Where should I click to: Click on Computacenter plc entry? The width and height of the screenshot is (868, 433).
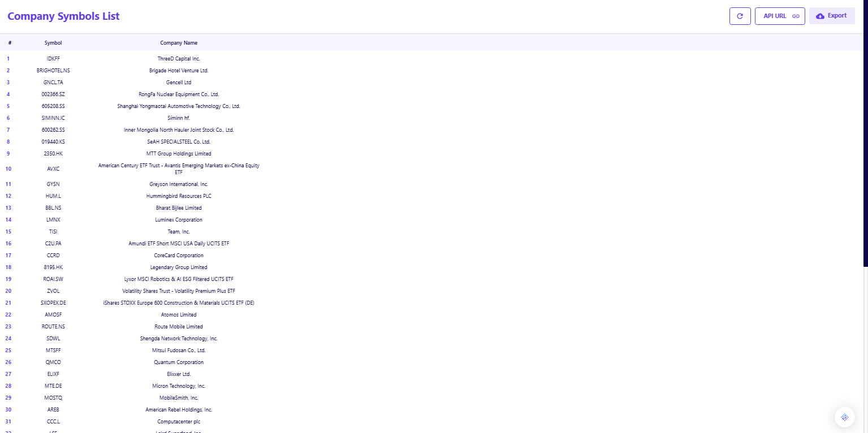(x=179, y=422)
